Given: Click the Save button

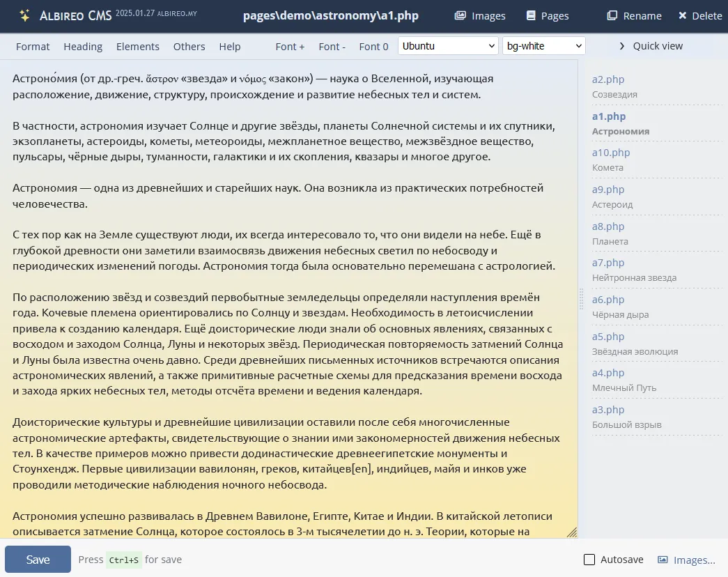Looking at the screenshot, I should tap(38, 559).
